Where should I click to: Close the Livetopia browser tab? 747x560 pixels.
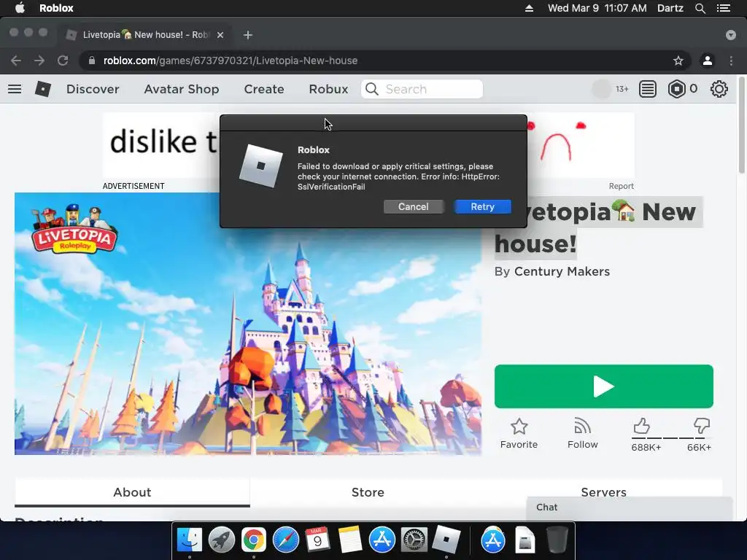[x=220, y=35]
